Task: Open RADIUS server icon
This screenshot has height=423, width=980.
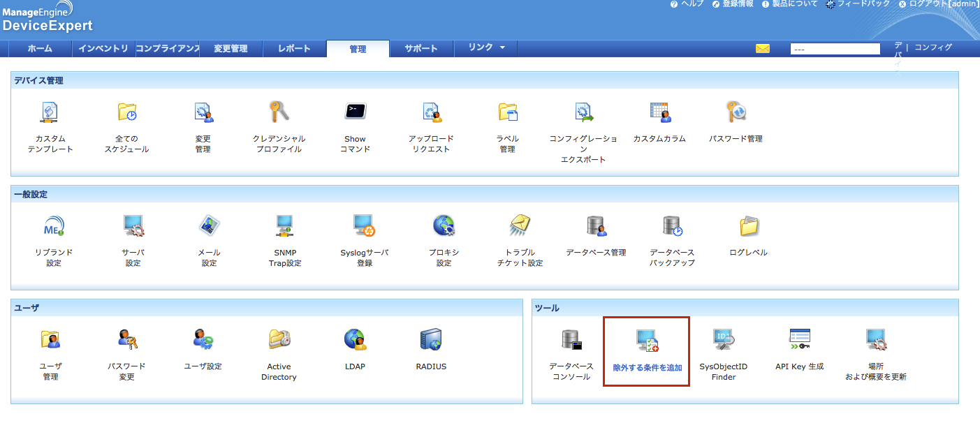Action: pyautogui.click(x=431, y=339)
